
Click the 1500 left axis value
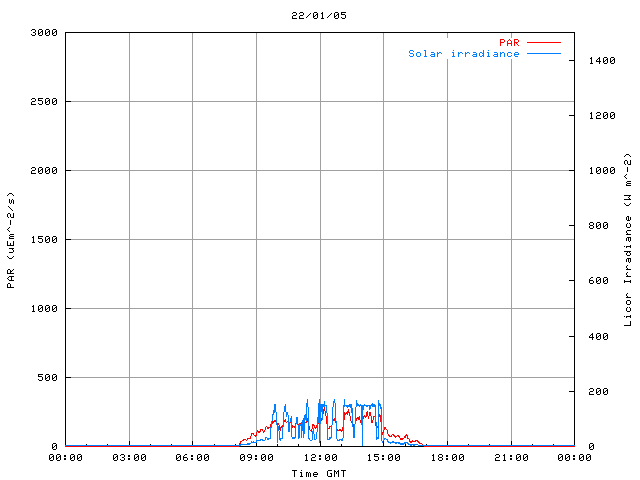coord(44,240)
